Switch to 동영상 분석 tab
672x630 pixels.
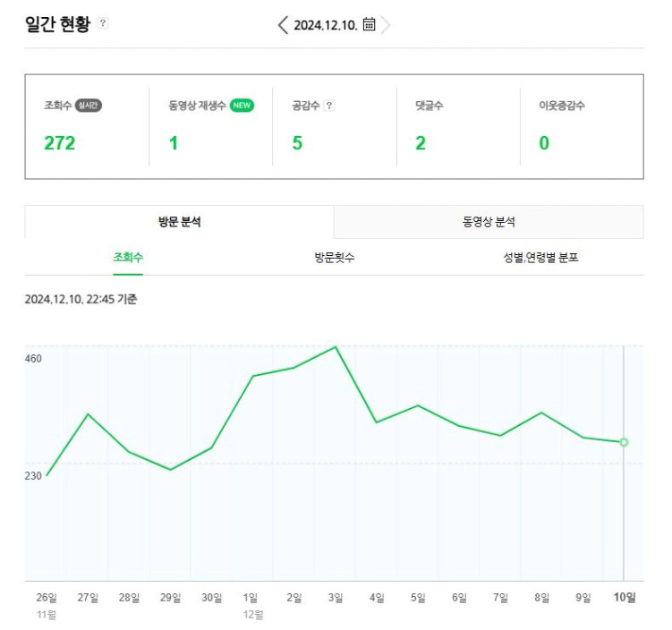point(489,222)
